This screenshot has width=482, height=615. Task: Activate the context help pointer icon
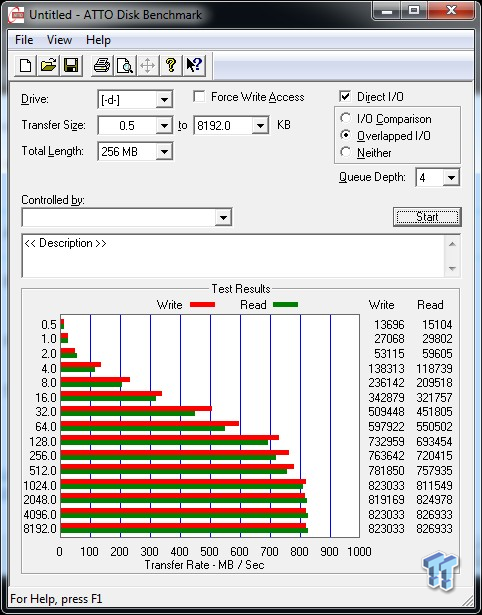(194, 65)
